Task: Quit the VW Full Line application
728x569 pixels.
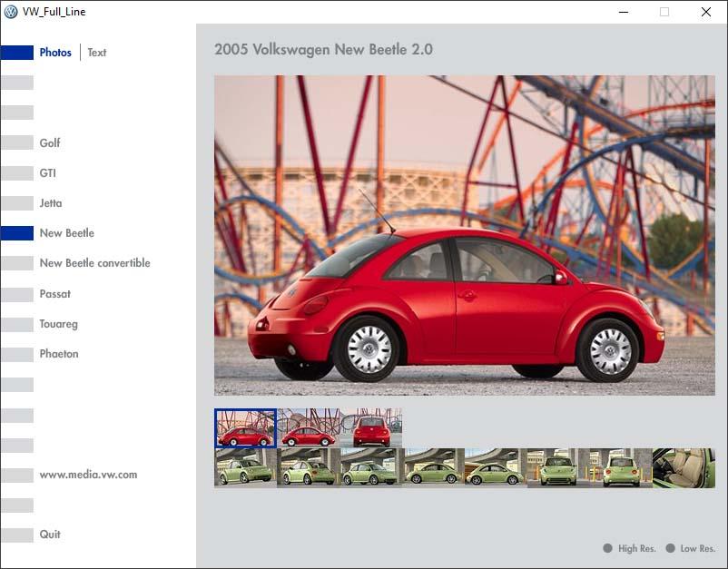Action: click(x=50, y=535)
